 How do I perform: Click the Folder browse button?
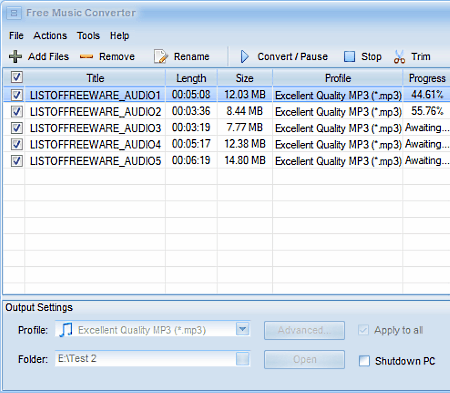click(243, 359)
